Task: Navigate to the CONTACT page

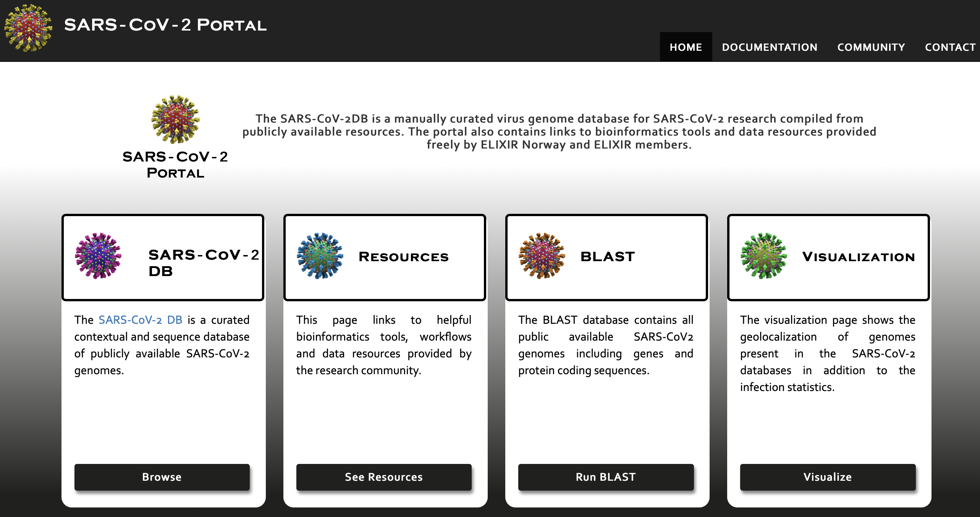Action: (x=949, y=47)
